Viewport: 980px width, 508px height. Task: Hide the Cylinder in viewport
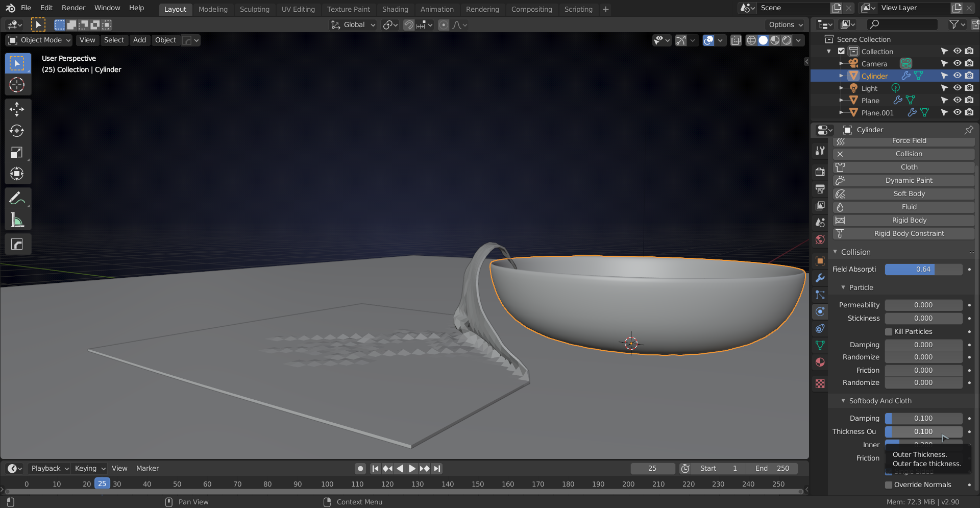(957, 76)
